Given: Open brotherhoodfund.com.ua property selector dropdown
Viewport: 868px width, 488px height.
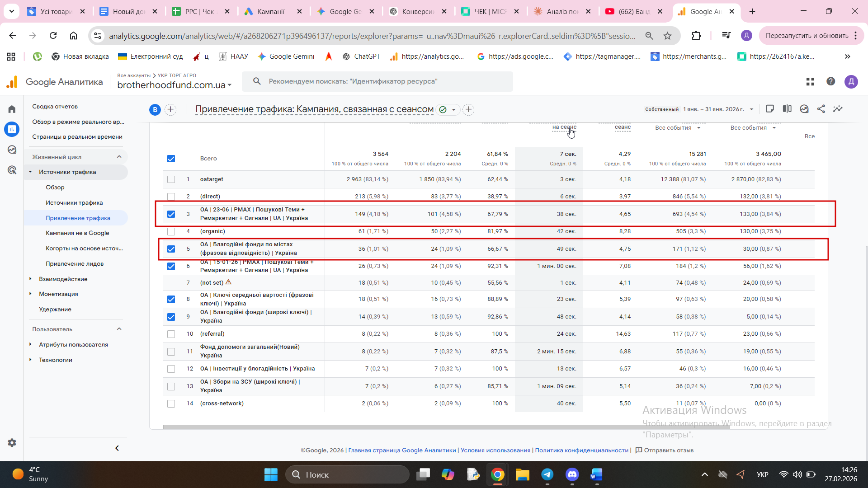Looking at the screenshot, I should tap(175, 85).
